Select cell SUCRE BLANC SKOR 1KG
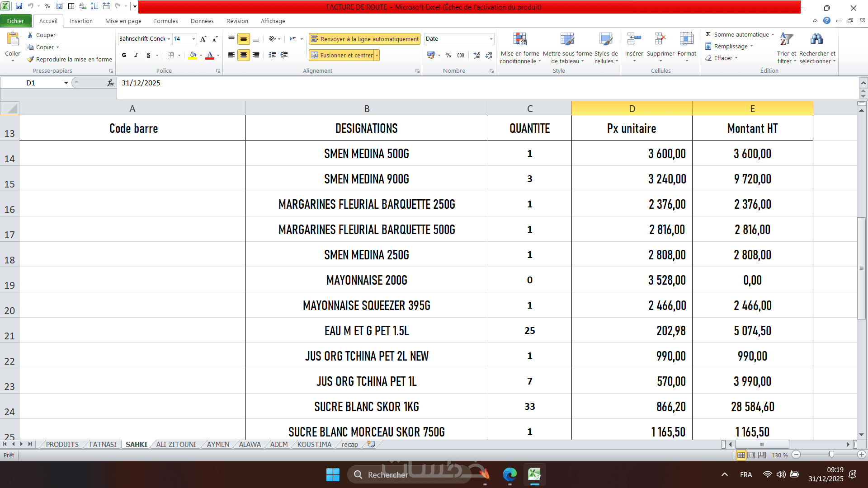This screenshot has height=488, width=868. [366, 406]
